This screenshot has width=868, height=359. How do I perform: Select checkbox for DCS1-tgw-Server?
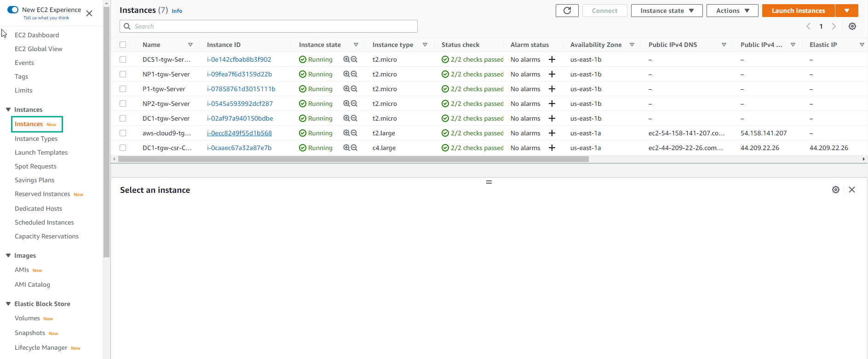pyautogui.click(x=123, y=59)
